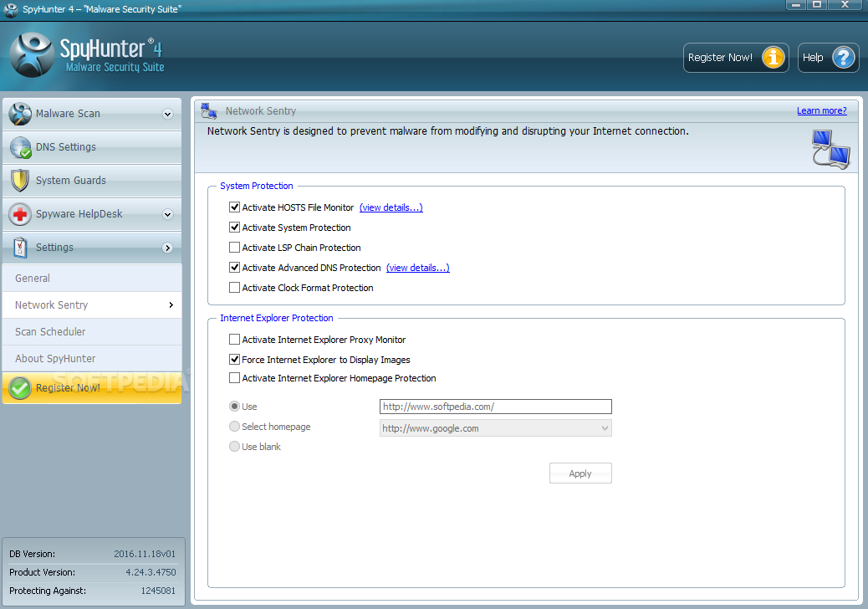
Task: Open DNS Settings section
Action: click(92, 147)
